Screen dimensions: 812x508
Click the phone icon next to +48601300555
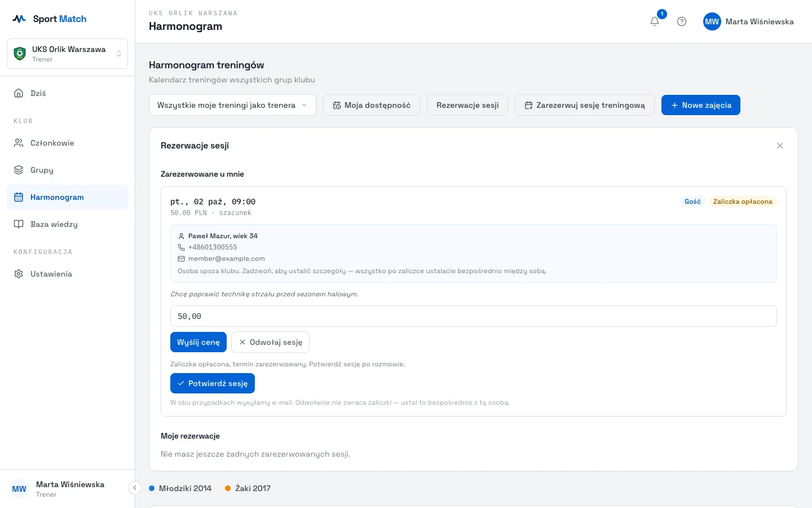click(181, 247)
